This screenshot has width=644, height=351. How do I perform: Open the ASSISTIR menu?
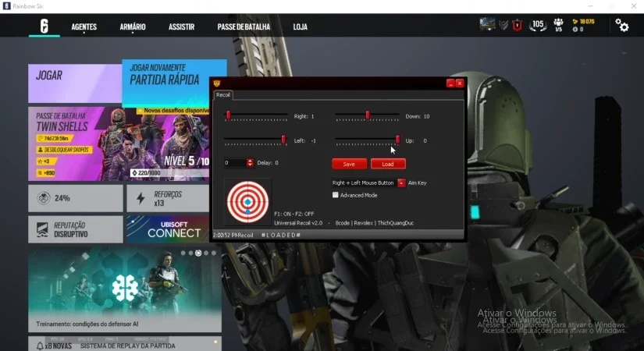click(181, 27)
